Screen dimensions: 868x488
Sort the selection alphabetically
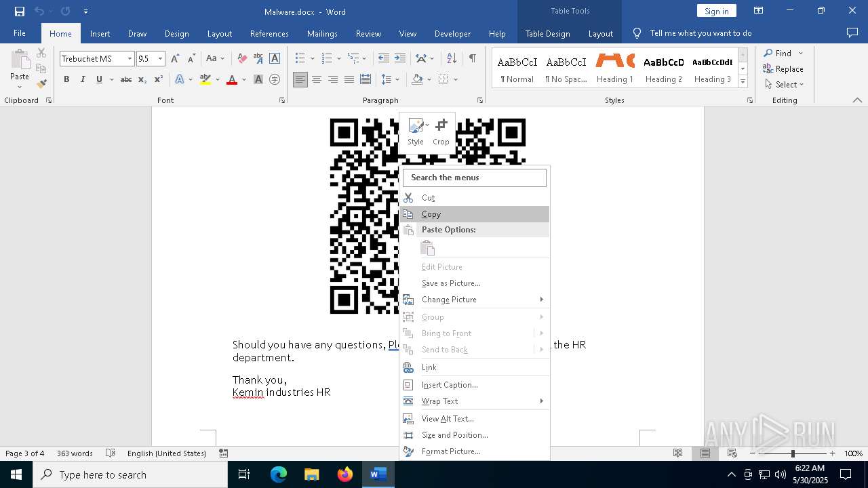452,59
